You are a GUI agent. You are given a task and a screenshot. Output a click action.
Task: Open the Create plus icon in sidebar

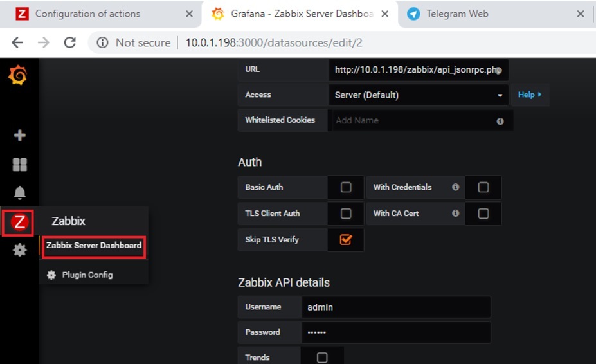20,136
